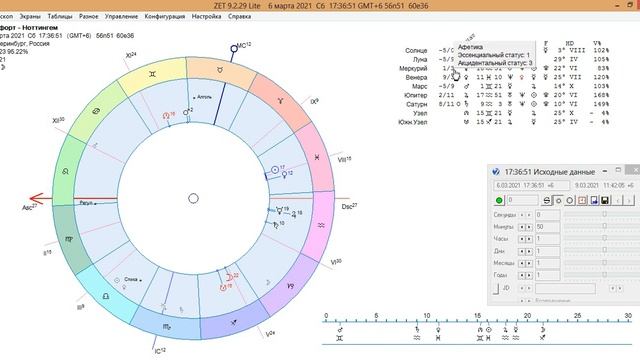Click the Sun glyph in the chart
The height and width of the screenshot is (360, 640).
pyautogui.click(x=275, y=170)
